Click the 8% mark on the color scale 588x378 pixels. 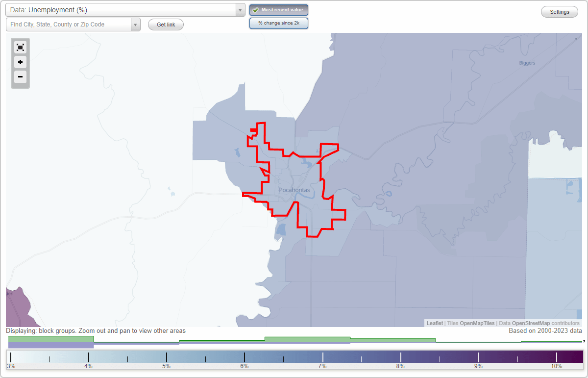(400, 357)
